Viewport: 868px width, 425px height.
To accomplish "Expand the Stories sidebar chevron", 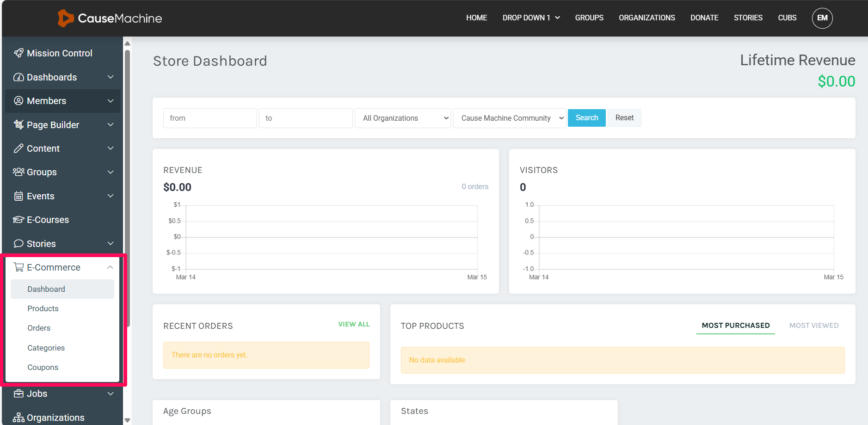I will [x=111, y=244].
